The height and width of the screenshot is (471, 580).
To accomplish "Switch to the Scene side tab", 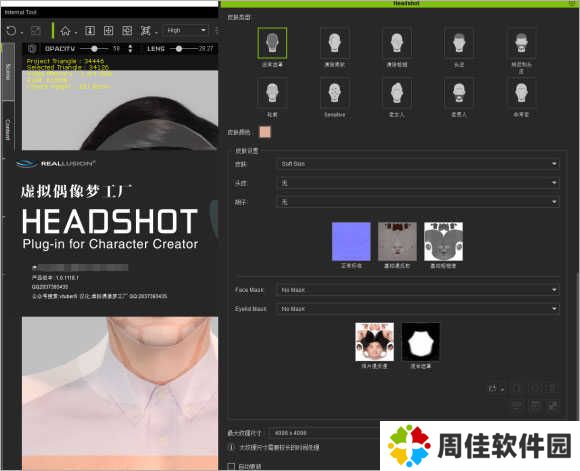I will [8, 71].
